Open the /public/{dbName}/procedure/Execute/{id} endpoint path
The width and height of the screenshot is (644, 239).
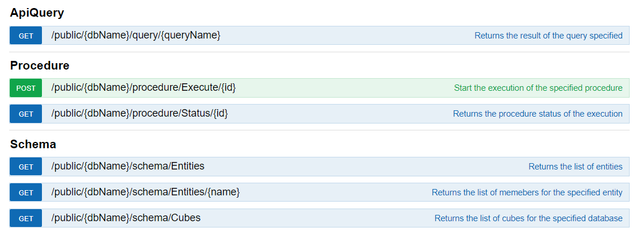tap(144, 87)
